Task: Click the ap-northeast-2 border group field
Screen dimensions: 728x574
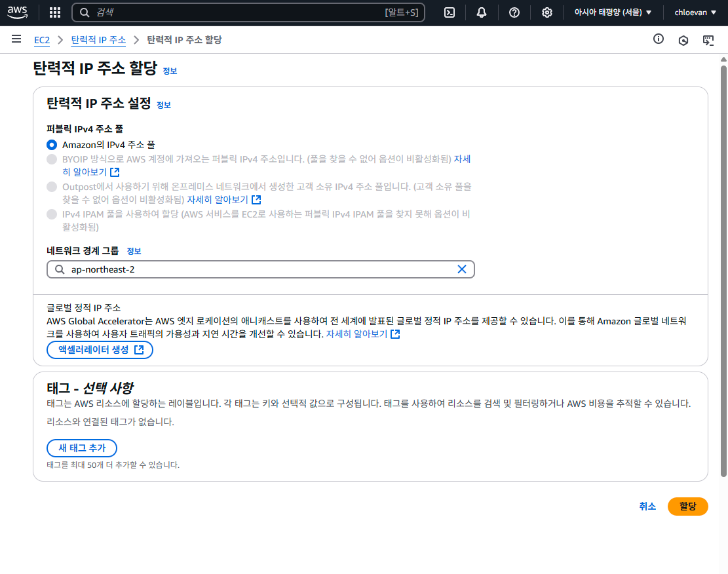Action: pos(260,269)
